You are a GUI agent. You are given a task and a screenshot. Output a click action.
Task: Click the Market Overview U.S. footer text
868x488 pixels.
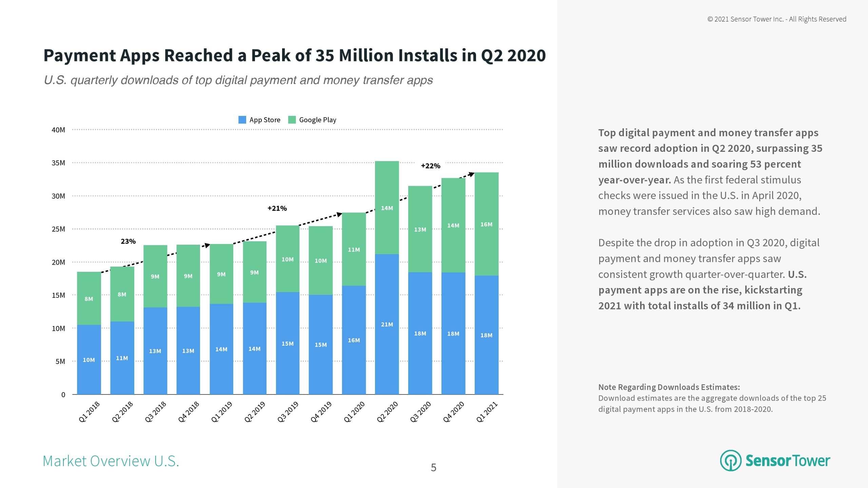[x=111, y=461]
